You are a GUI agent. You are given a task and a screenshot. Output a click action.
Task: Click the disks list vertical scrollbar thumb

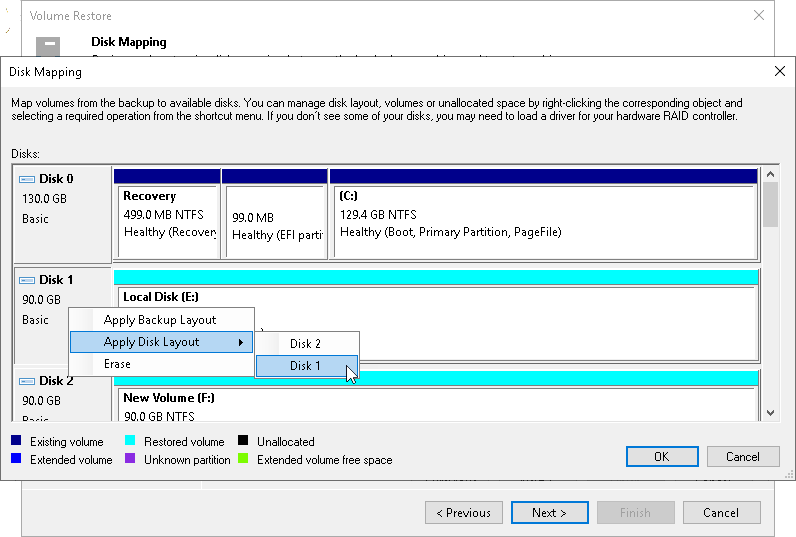(x=771, y=205)
